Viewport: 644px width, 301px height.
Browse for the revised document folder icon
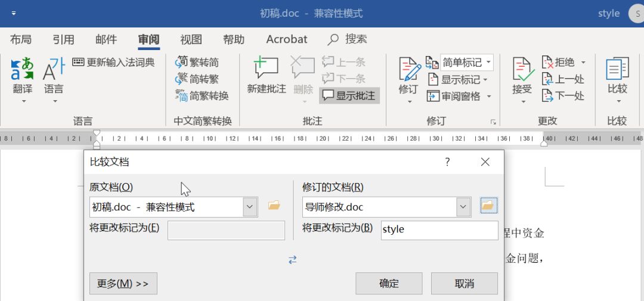point(488,206)
